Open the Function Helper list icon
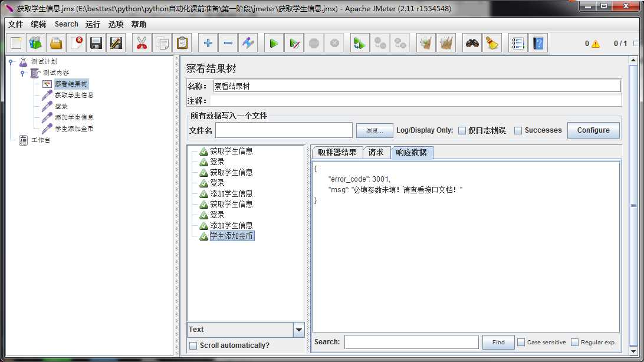This screenshot has width=644, height=362. [x=518, y=43]
